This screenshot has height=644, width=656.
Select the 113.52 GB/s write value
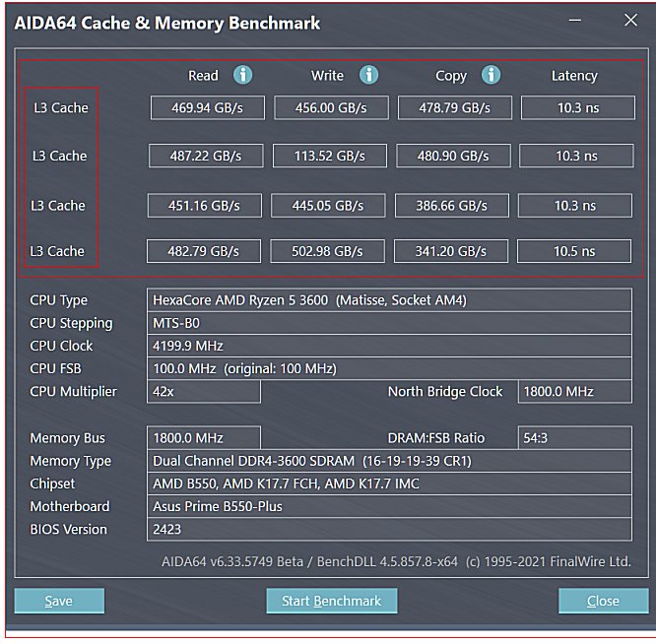pos(330,156)
